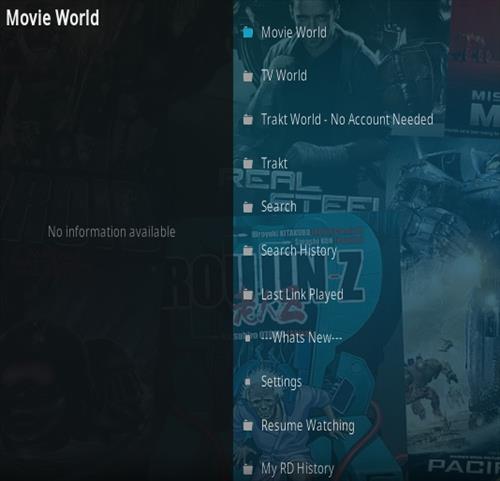Select Resume Watching entry
The width and height of the screenshot is (500, 481).
click(x=308, y=426)
